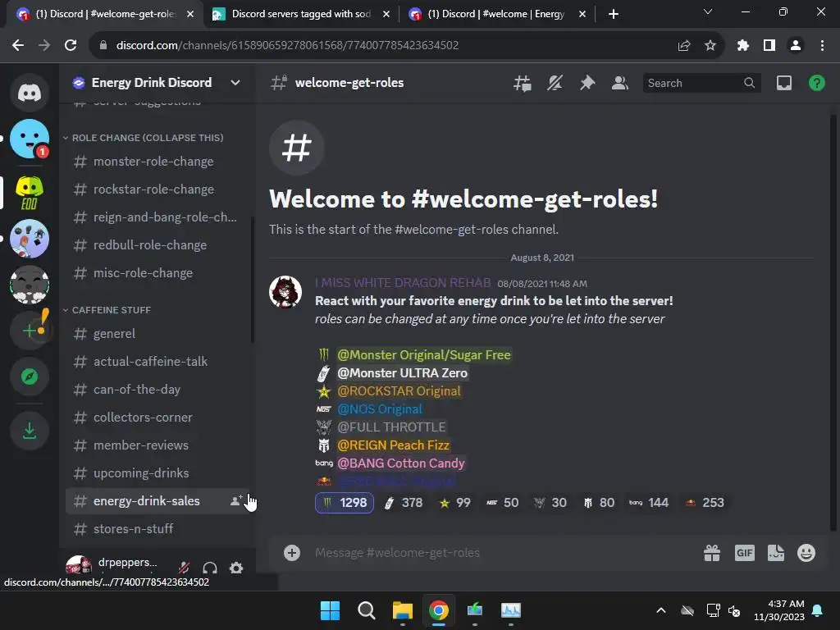The height and width of the screenshot is (630, 840).
Task: Toggle member list visibility icon
Action: coord(620,83)
